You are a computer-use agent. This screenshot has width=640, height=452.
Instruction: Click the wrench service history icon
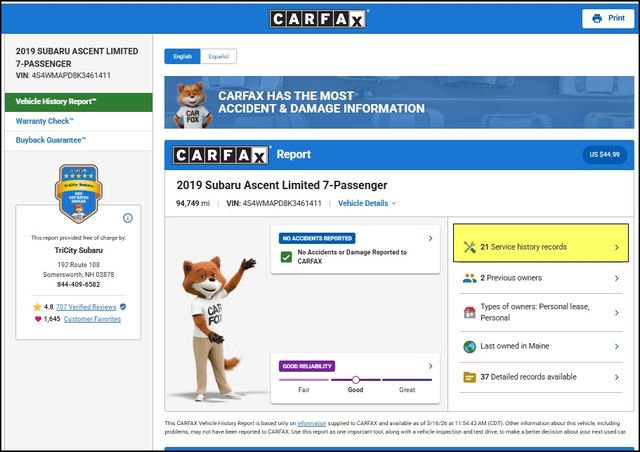coord(469,246)
